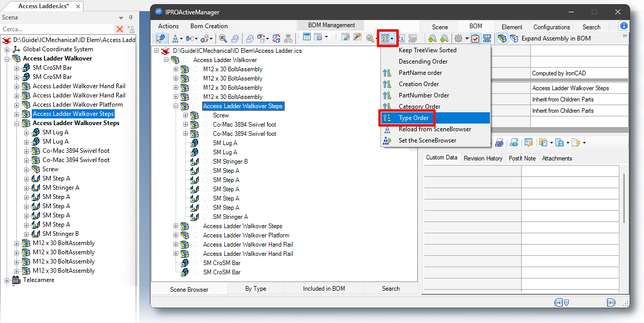Image resolution: width=644 pixels, height=323 pixels.
Task: Click the clipboard checkmark icon
Action: pyautogui.click(x=475, y=38)
